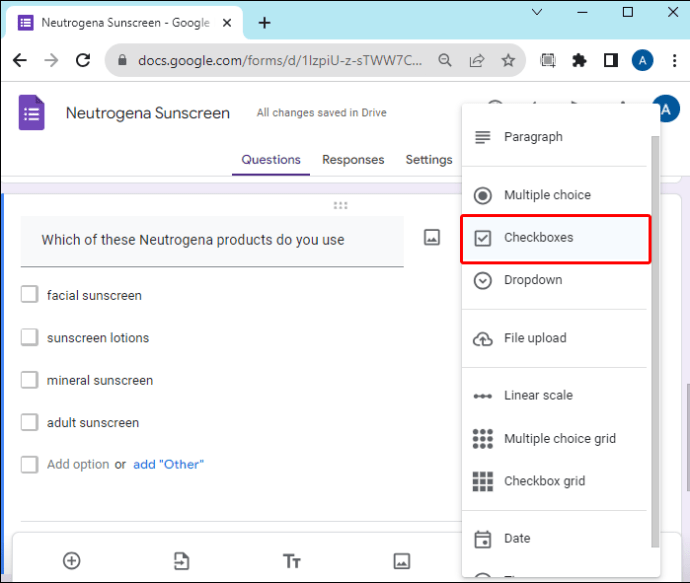Click the share page icon in address bar
This screenshot has height=583, width=690.
pyautogui.click(x=477, y=60)
